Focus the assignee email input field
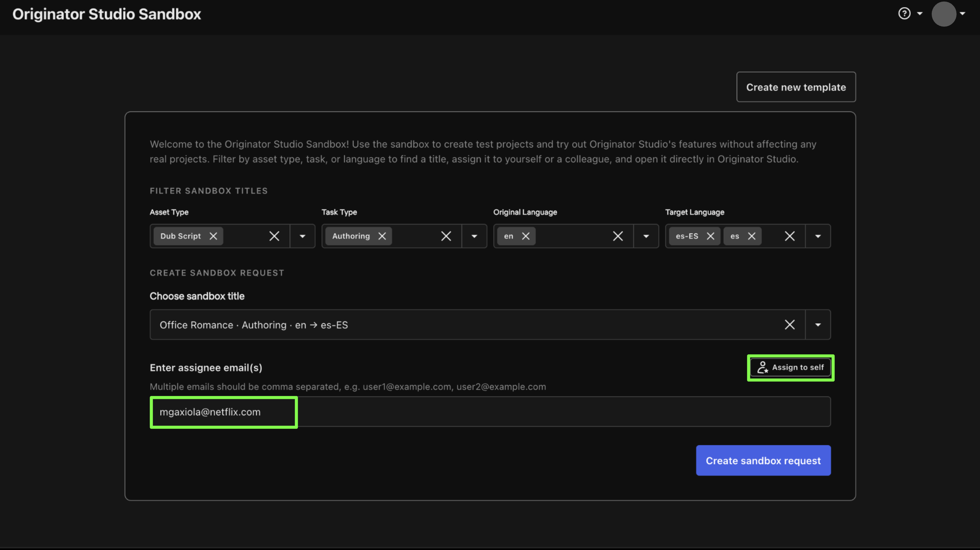Viewport: 980px width, 550px height. tap(490, 412)
